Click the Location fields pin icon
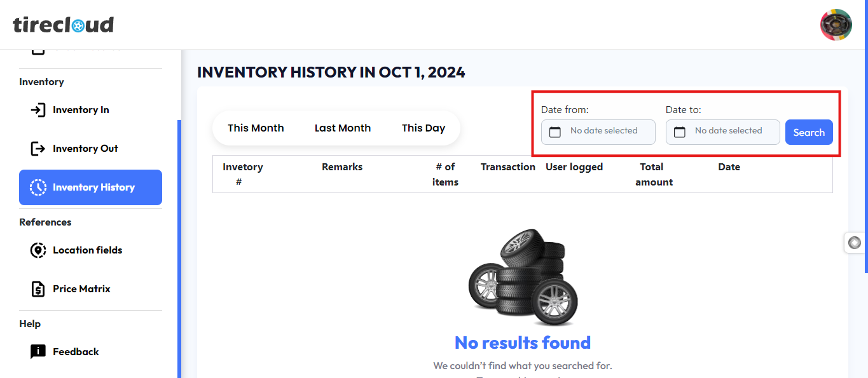Image resolution: width=868 pixels, height=378 pixels. coord(38,250)
